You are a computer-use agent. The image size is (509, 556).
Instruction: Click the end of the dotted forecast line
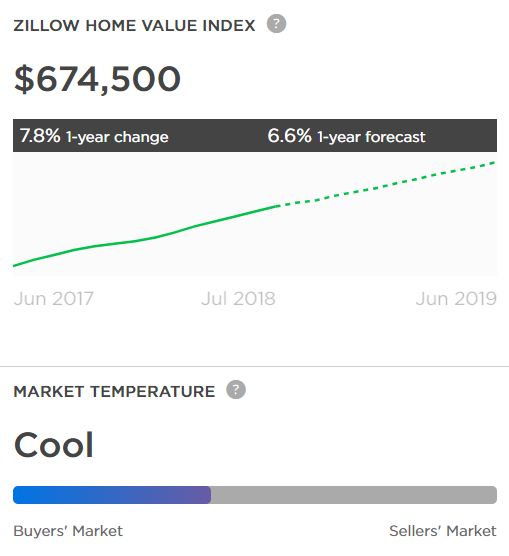(495, 162)
